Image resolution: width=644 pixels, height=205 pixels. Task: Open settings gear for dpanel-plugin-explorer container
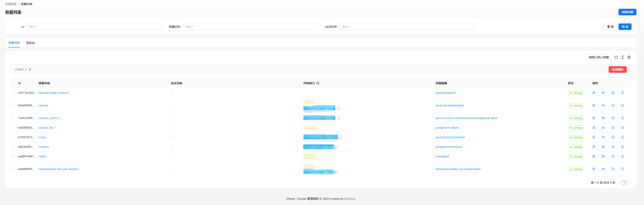coord(594,93)
